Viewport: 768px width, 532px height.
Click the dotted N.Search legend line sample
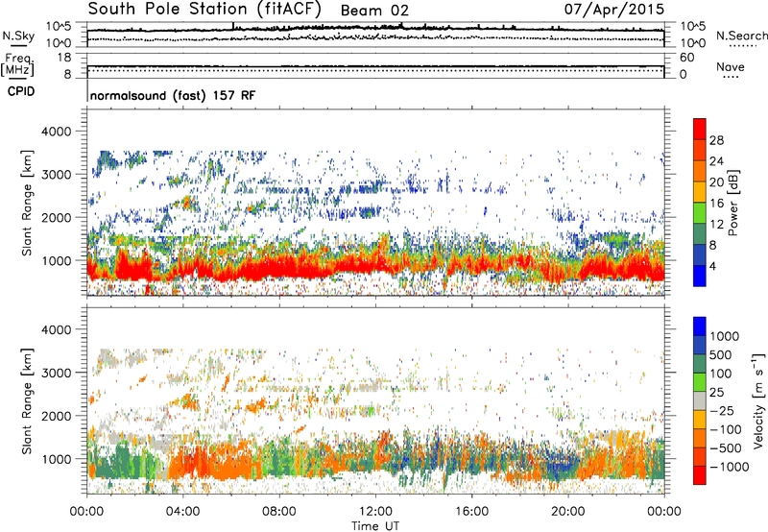pos(743,46)
